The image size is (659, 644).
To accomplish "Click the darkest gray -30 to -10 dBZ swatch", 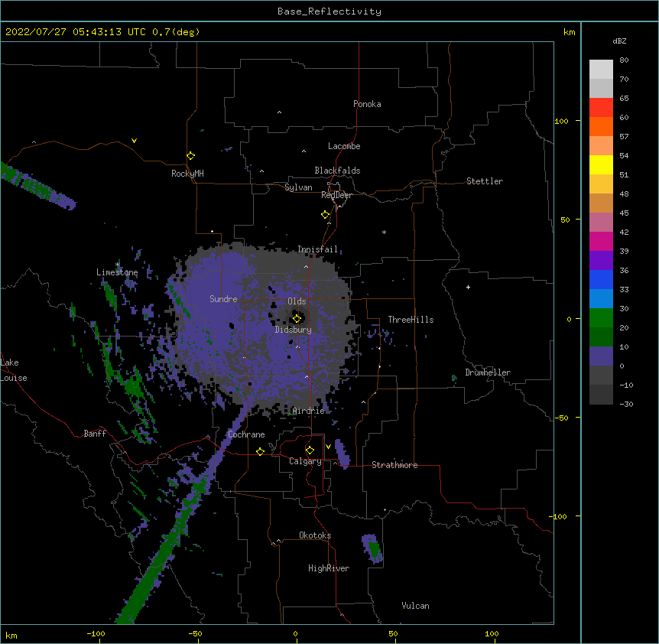I will (x=601, y=395).
